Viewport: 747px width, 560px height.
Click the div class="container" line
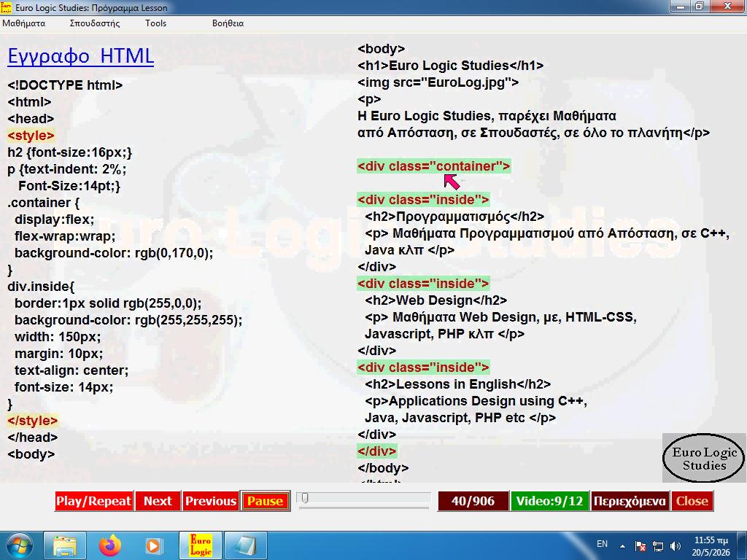click(x=434, y=166)
